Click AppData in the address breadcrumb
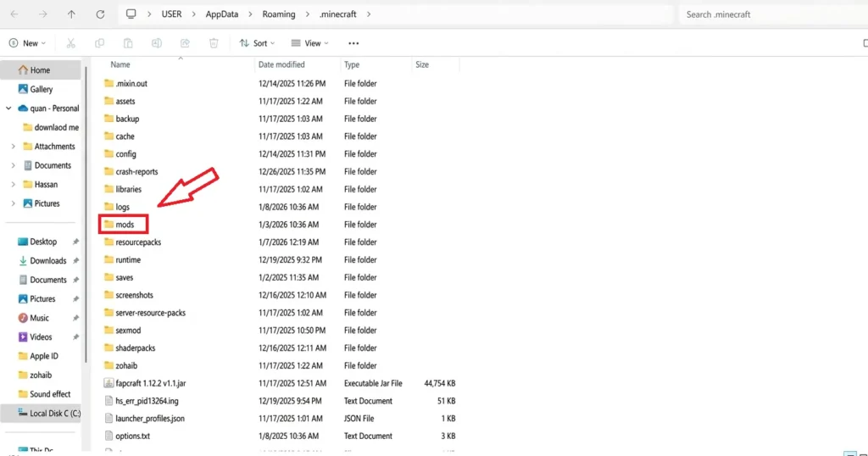868x456 pixels. [222, 14]
